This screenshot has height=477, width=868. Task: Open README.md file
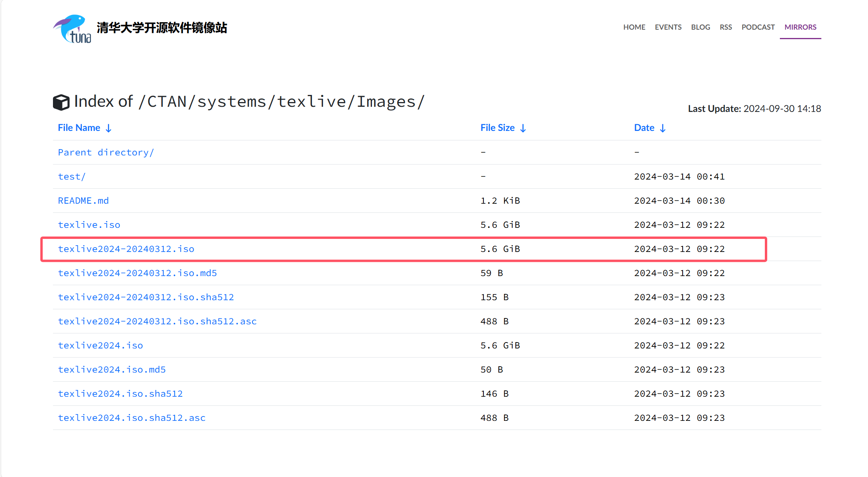[83, 201]
